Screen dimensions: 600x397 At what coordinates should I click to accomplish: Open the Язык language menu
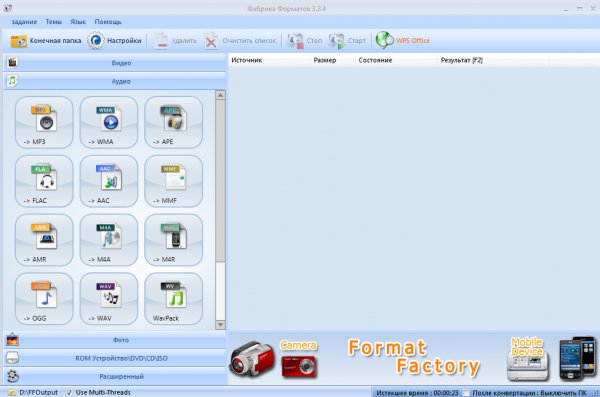tap(78, 22)
